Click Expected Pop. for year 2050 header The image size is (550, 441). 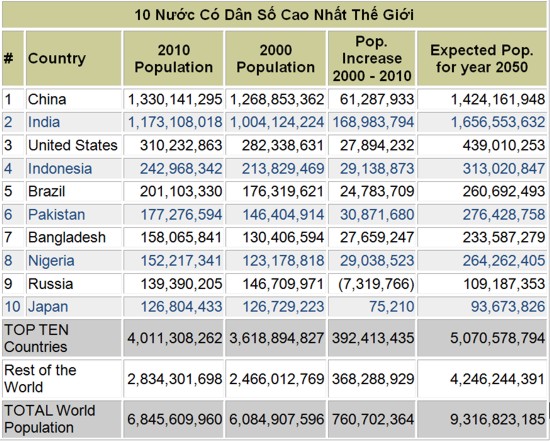click(x=482, y=59)
